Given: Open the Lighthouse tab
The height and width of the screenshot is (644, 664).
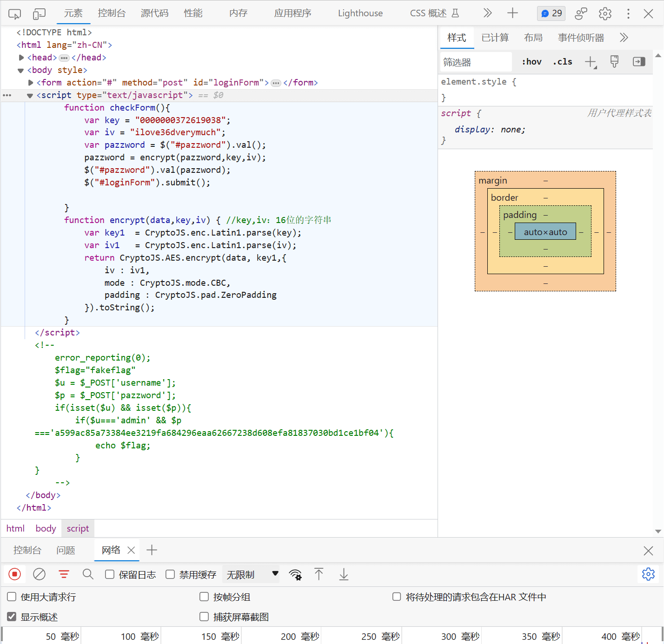Looking at the screenshot, I should [x=360, y=13].
